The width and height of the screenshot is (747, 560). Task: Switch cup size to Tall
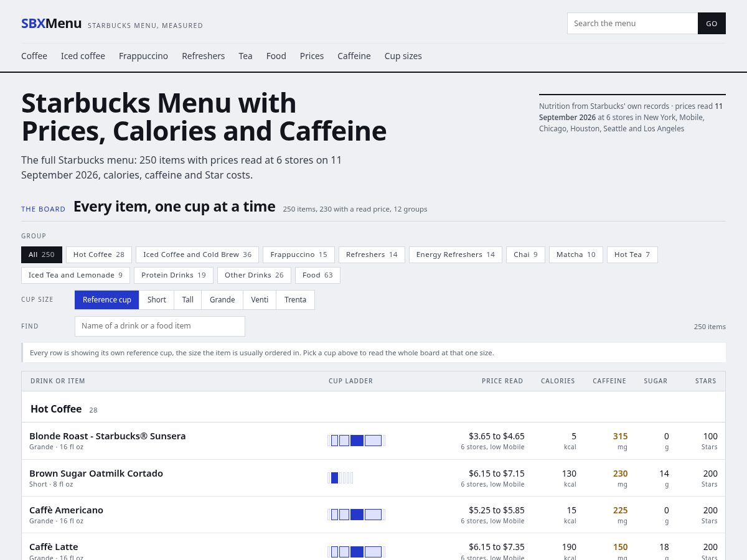click(x=188, y=300)
